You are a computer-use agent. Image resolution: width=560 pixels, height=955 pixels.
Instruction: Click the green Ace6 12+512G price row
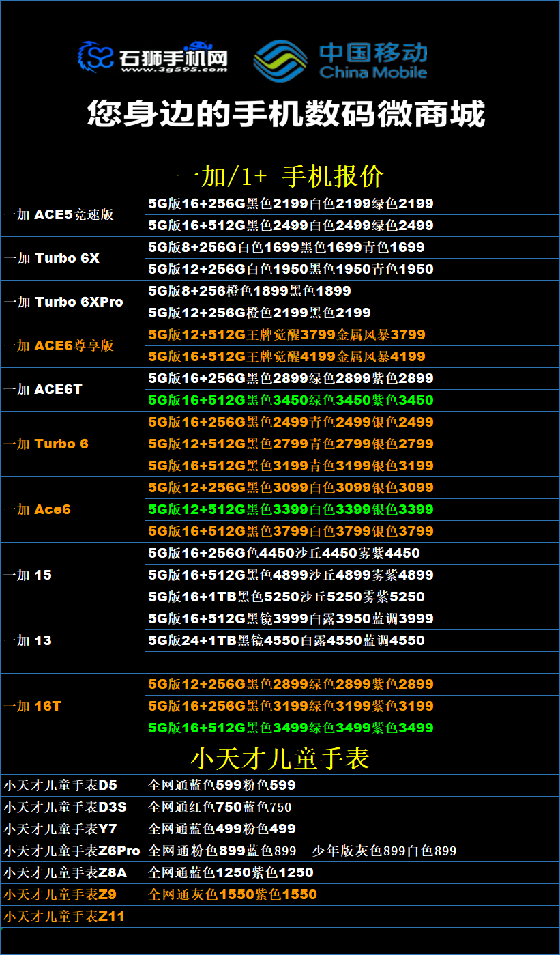click(x=352, y=509)
